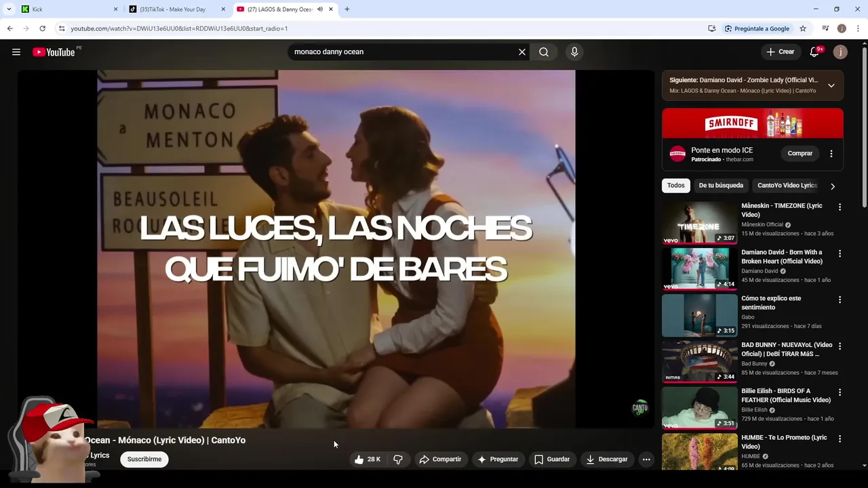868x488 pixels.
Task: Open the Chrome media controls icon
Action: (825, 28)
